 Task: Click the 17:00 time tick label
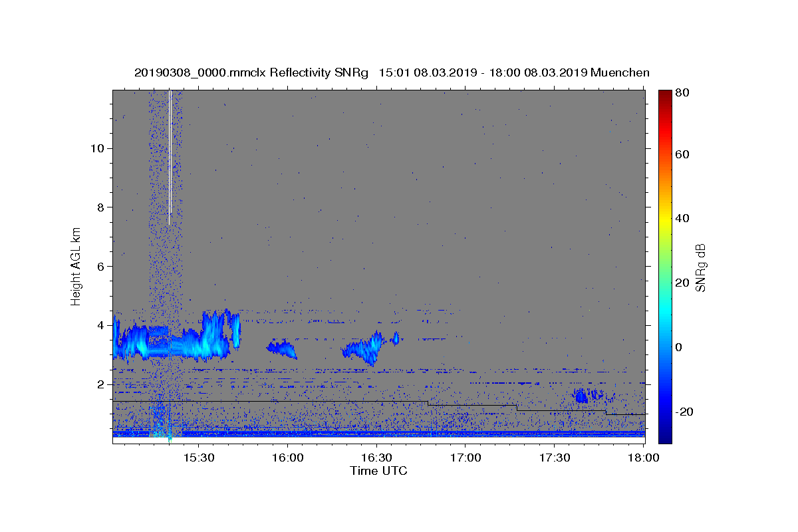[465, 458]
